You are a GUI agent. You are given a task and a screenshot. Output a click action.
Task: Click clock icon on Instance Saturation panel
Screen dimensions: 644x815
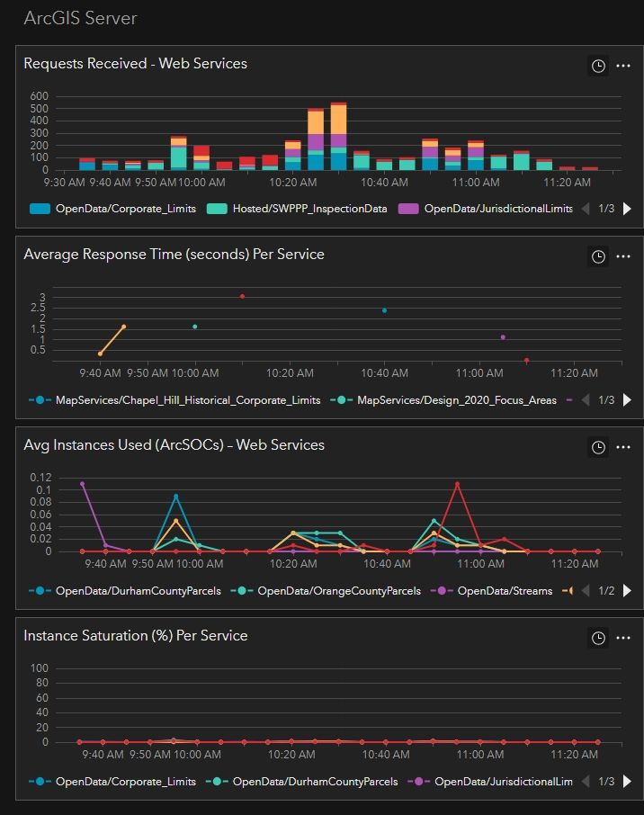click(x=598, y=639)
